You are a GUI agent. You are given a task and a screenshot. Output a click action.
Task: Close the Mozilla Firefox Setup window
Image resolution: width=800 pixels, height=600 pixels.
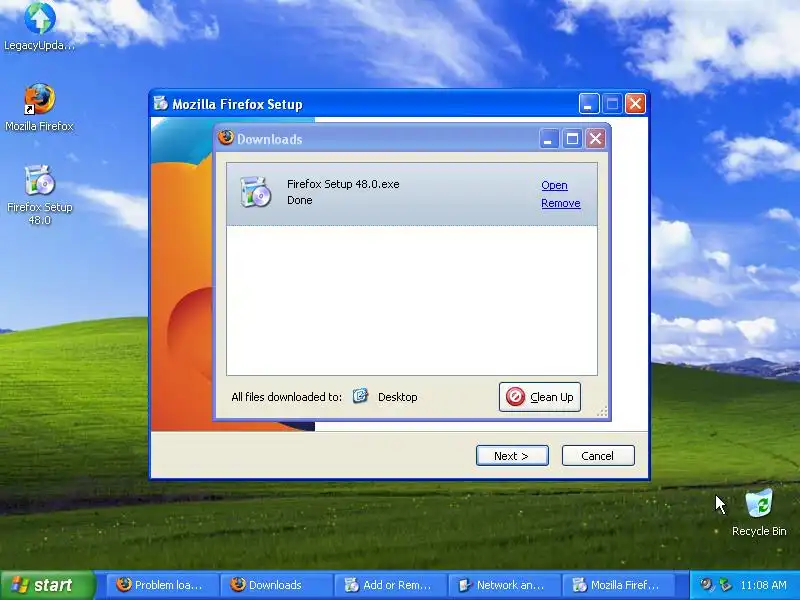(x=635, y=104)
